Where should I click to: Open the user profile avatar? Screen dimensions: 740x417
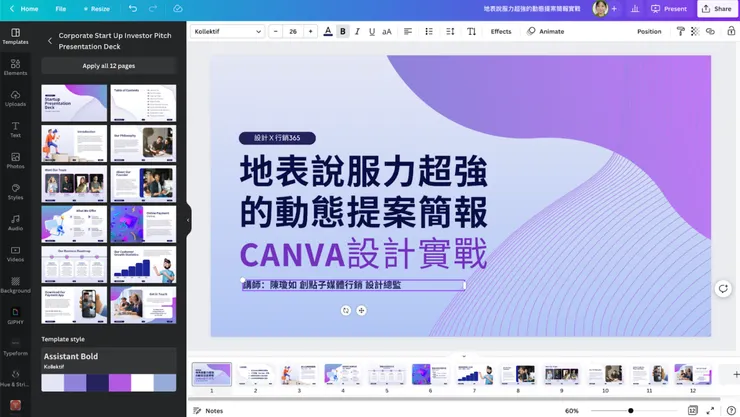click(600, 8)
